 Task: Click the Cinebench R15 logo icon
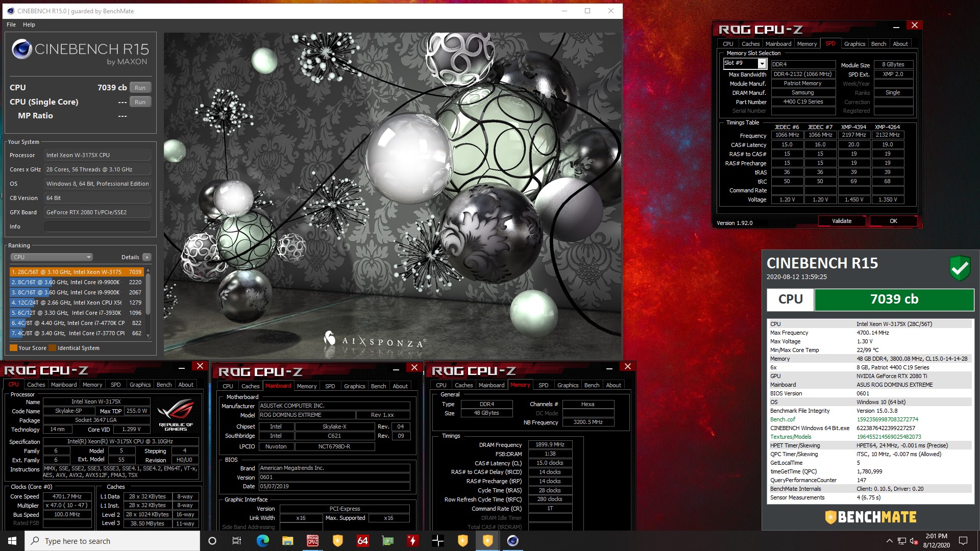[22, 49]
